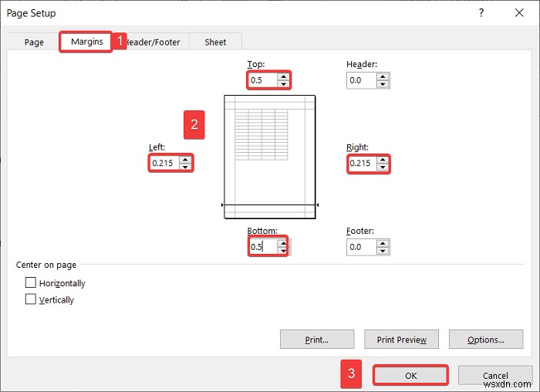Click the help question mark icon

[x=481, y=13]
